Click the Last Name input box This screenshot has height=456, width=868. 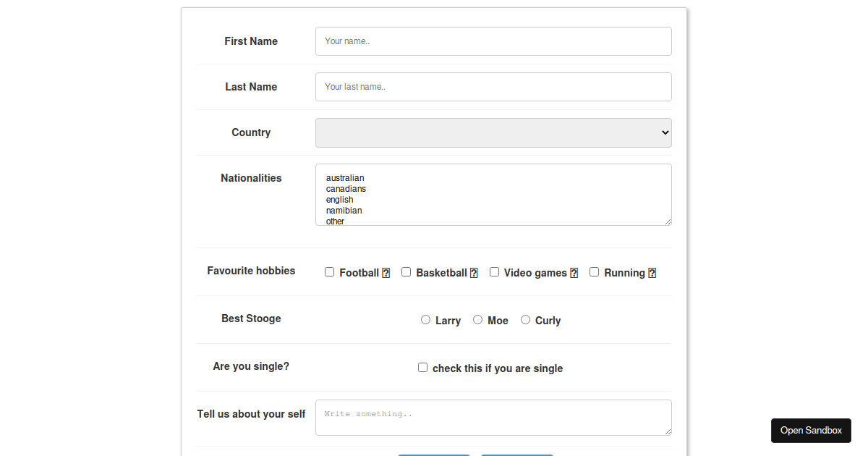tap(493, 86)
